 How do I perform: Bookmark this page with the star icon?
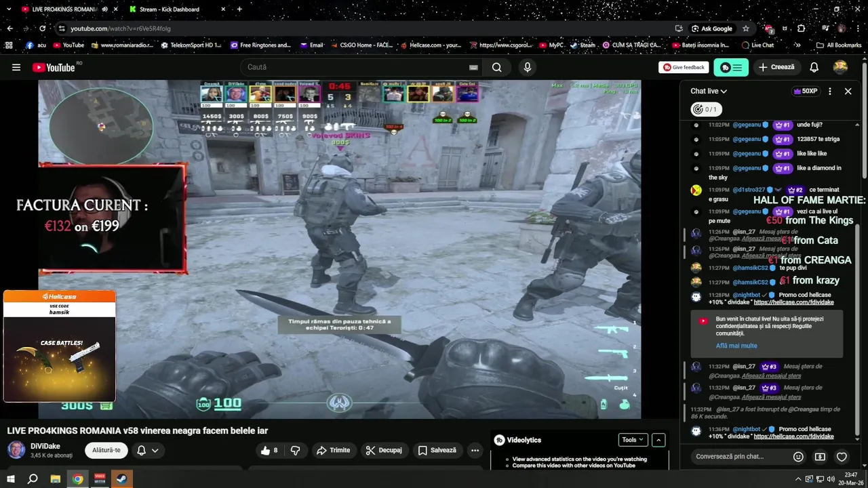[745, 28]
